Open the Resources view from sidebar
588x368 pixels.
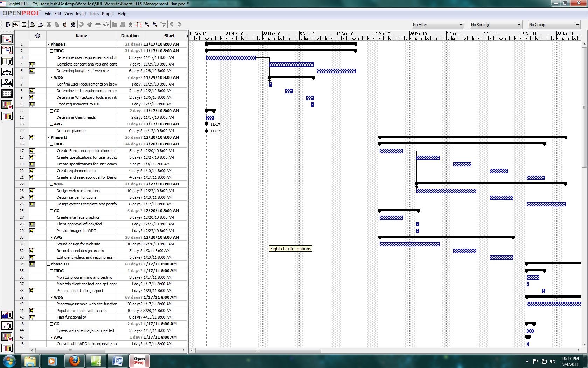(7, 61)
